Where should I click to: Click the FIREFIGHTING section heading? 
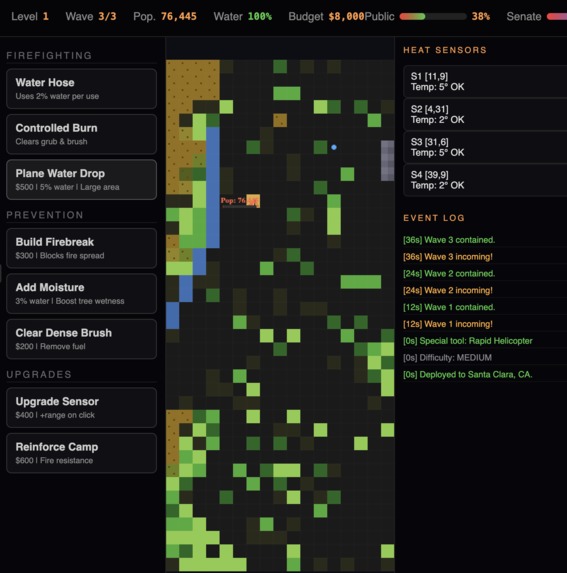(x=49, y=56)
